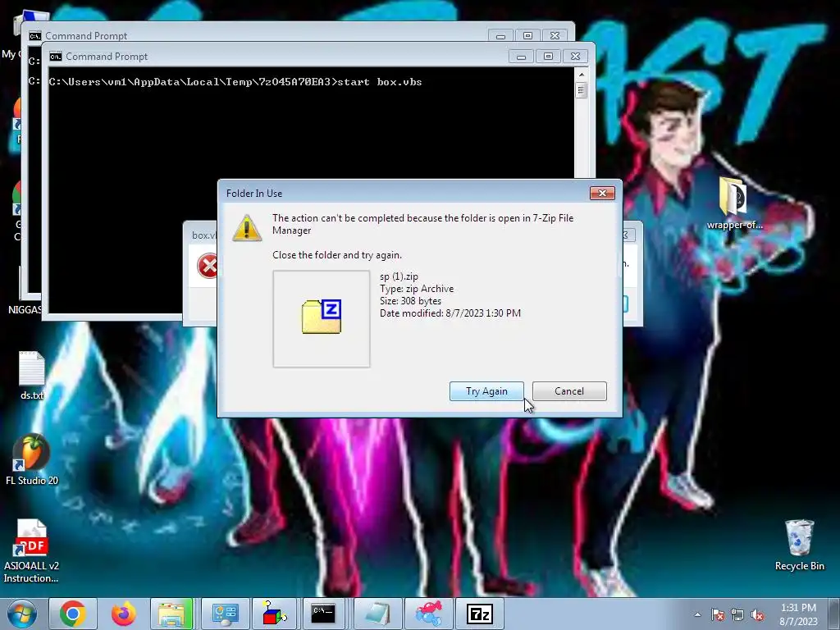This screenshot has width=840, height=630.
Task: Select the 'Date modified: 8/7/2023 1:30 PM' text
Action: tap(450, 313)
